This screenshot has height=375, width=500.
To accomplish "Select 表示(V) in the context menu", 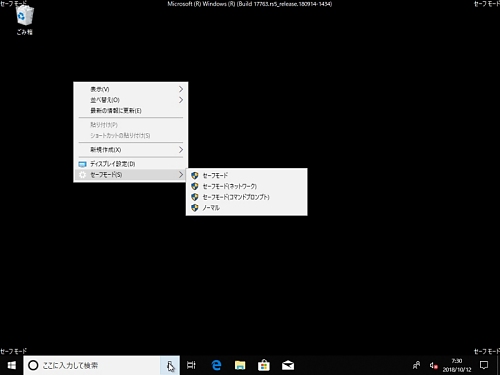I will (131, 89).
